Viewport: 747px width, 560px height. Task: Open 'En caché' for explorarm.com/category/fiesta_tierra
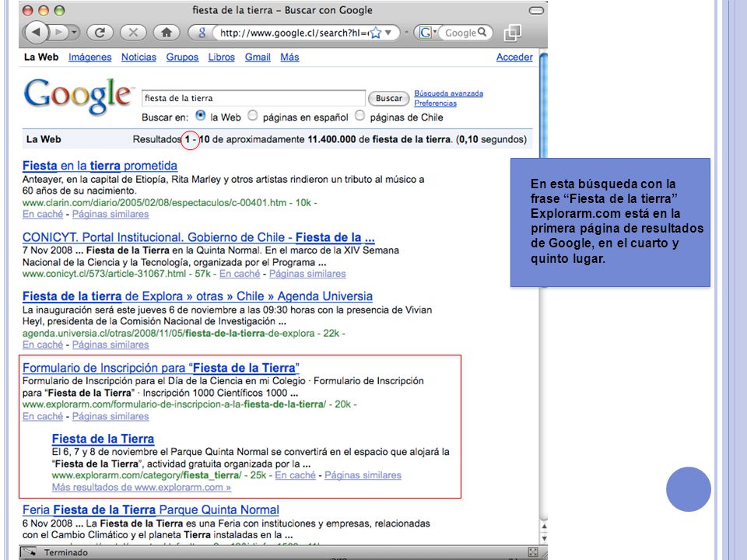[296, 475]
